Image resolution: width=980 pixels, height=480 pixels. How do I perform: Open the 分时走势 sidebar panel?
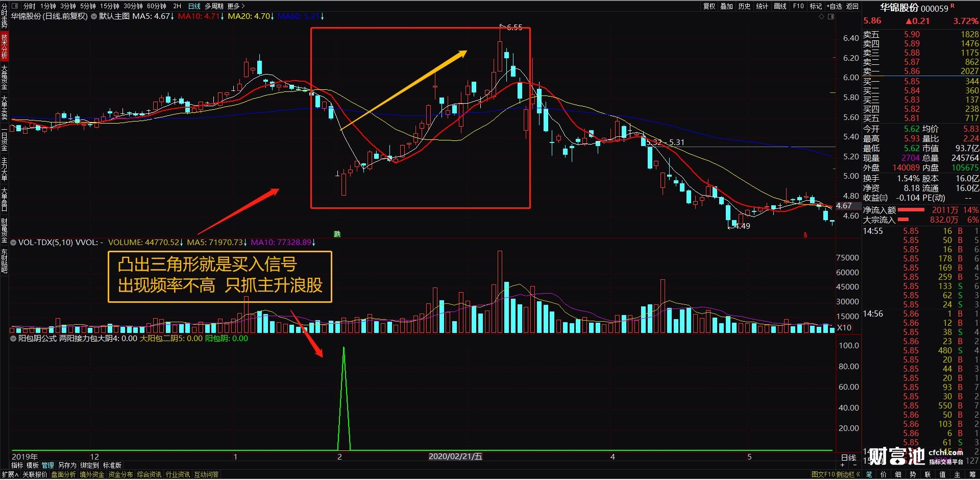coord(4,16)
